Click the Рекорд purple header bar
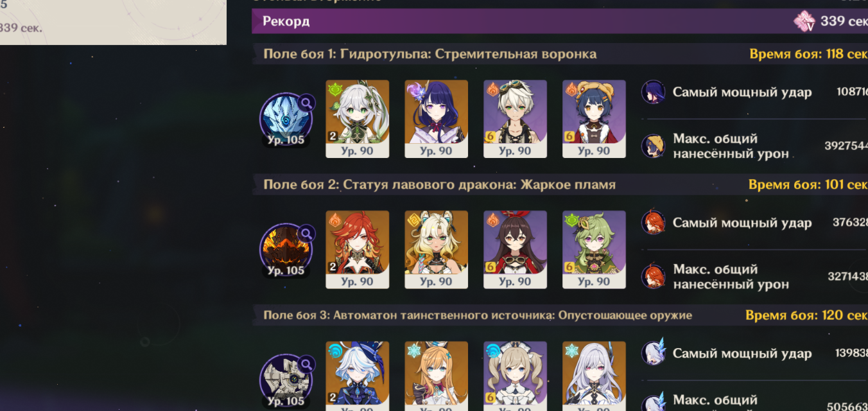Viewport: 868px width, 411px height. (560, 21)
